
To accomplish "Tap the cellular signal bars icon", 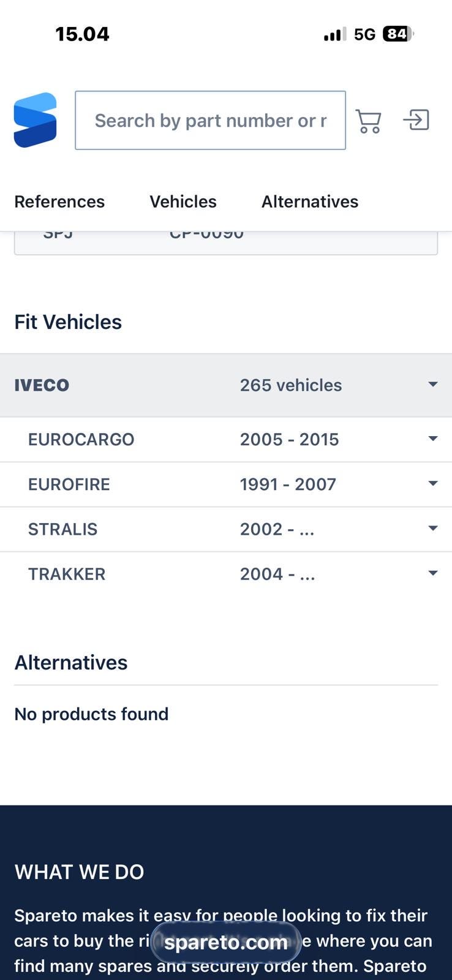I will (335, 35).
